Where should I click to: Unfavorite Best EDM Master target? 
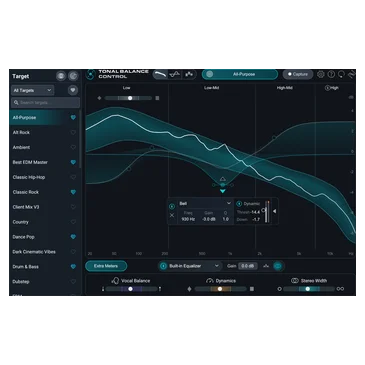coord(73,162)
